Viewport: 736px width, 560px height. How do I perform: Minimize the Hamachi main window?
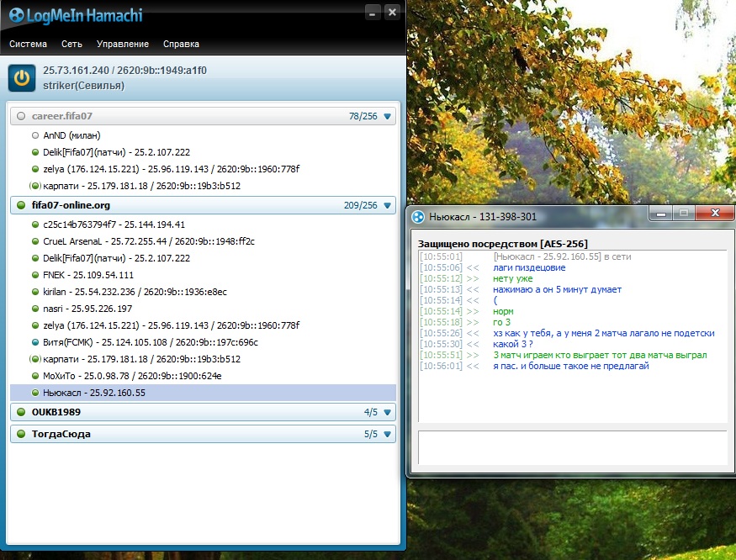pos(373,13)
